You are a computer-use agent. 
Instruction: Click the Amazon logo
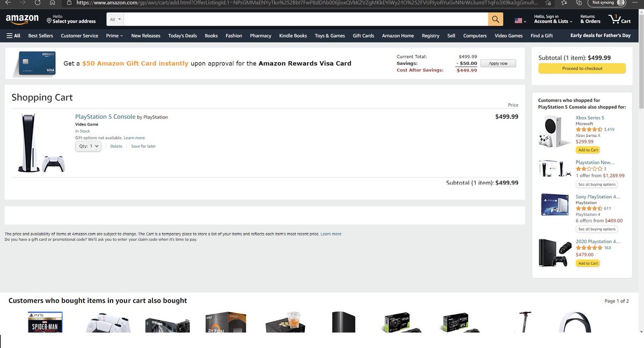[22, 19]
